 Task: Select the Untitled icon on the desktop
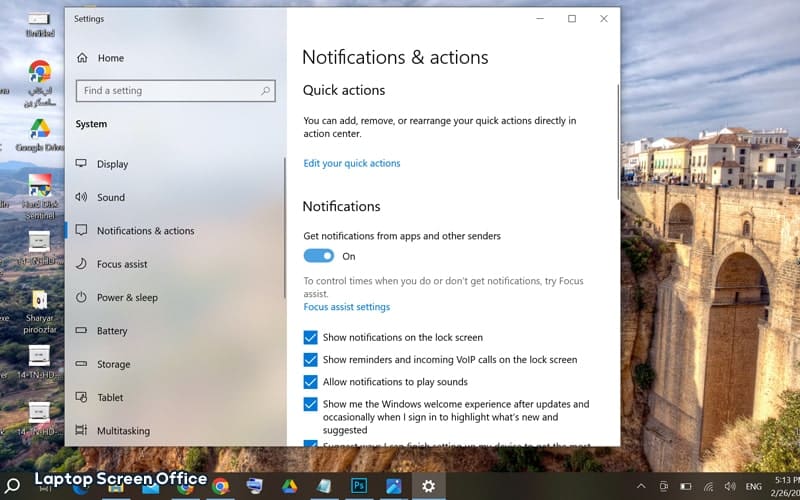40,24
